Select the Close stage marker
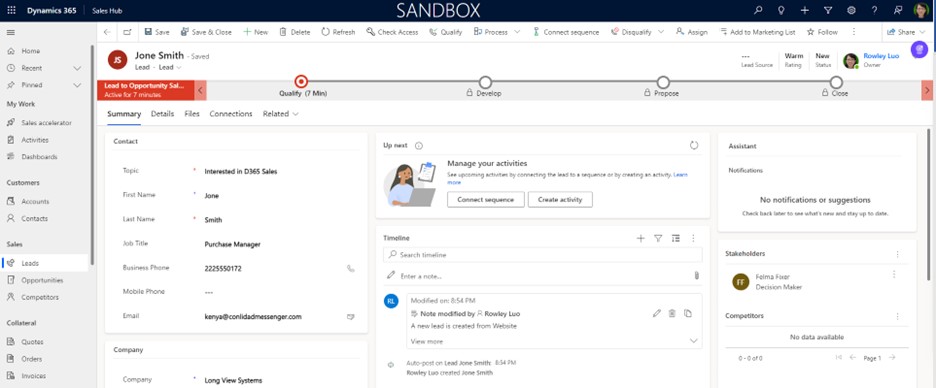936x388 pixels. (836, 82)
